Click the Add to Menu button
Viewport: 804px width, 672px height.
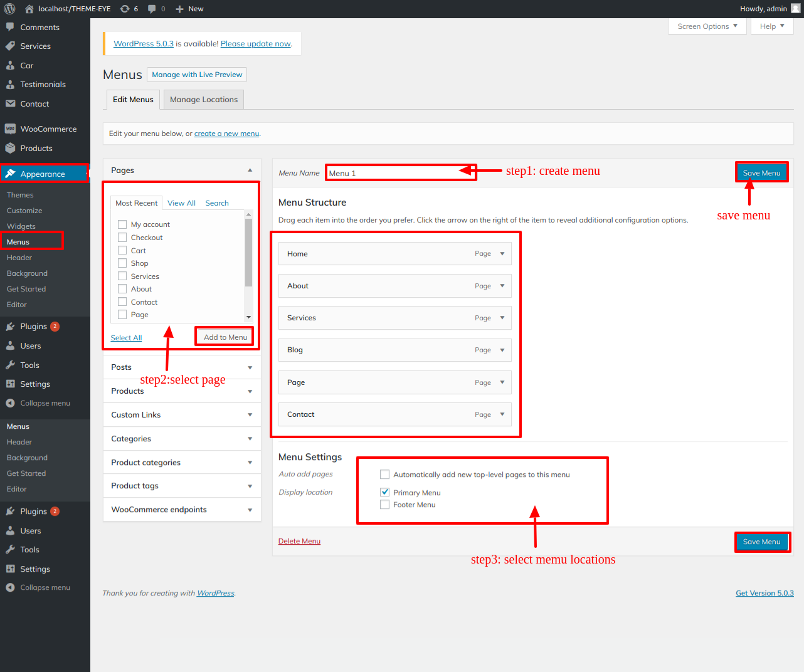point(224,337)
